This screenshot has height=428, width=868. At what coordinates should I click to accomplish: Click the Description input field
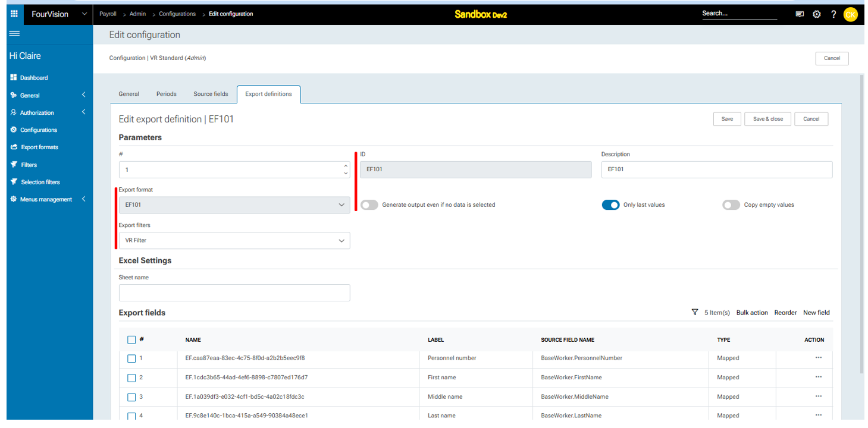pyautogui.click(x=716, y=169)
